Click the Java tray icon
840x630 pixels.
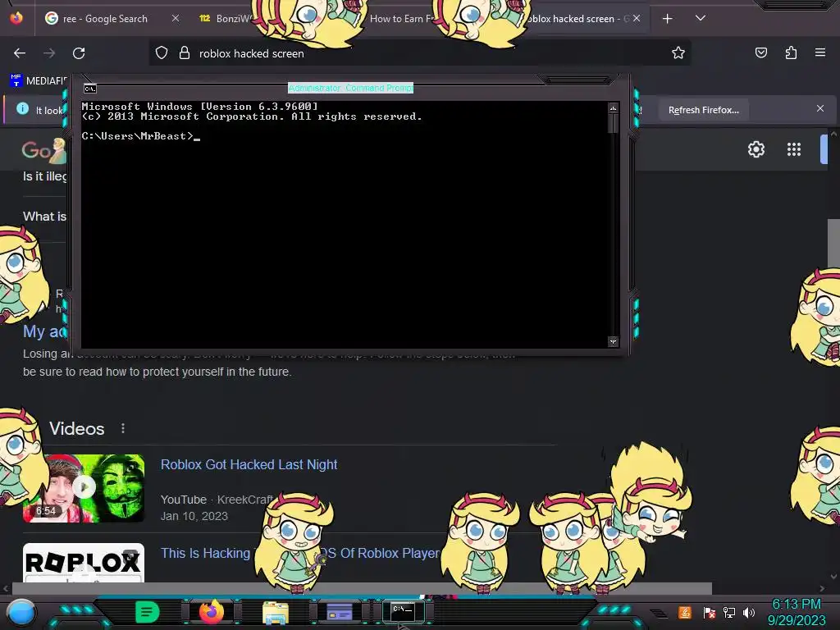tap(685, 612)
